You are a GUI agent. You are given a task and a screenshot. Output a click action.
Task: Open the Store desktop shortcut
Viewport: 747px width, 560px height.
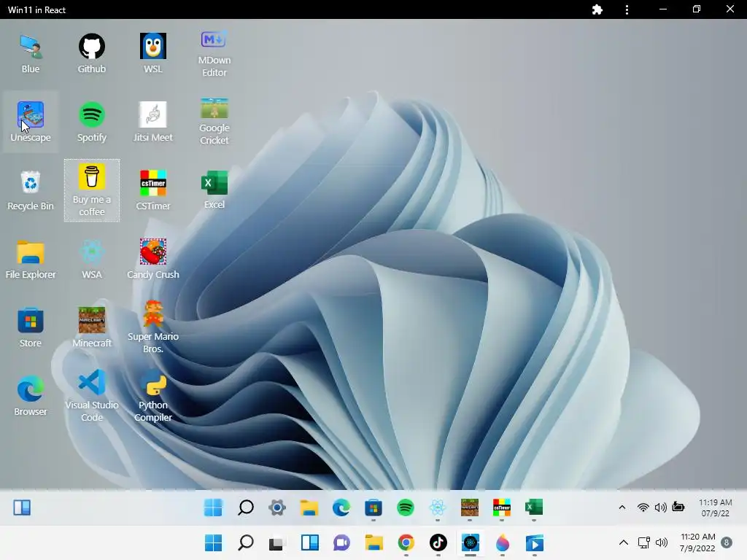point(31,327)
